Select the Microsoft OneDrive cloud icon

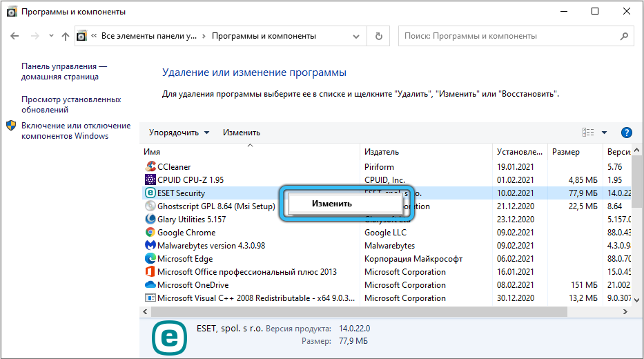pyautogui.click(x=150, y=285)
